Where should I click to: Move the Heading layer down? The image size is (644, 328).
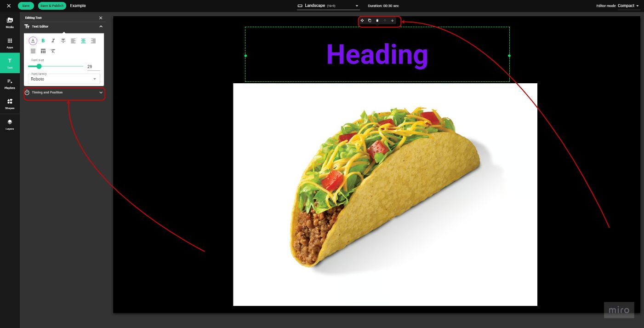pos(392,20)
